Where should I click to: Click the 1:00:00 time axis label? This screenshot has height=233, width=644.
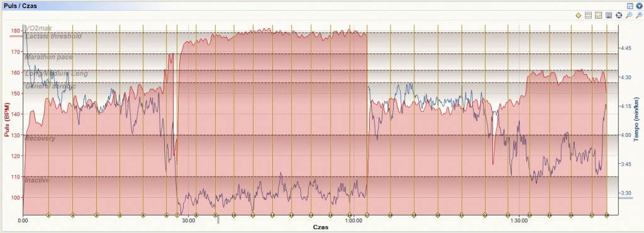point(353,220)
